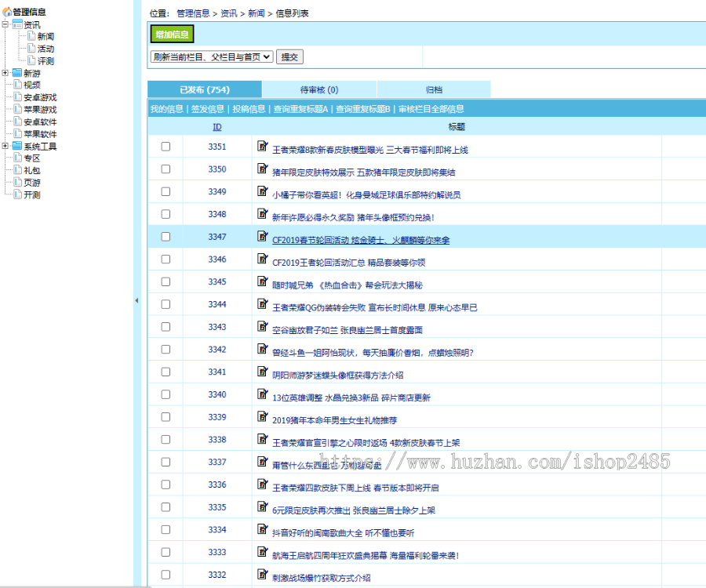
Task: Open the 归档 tab
Action: [434, 89]
